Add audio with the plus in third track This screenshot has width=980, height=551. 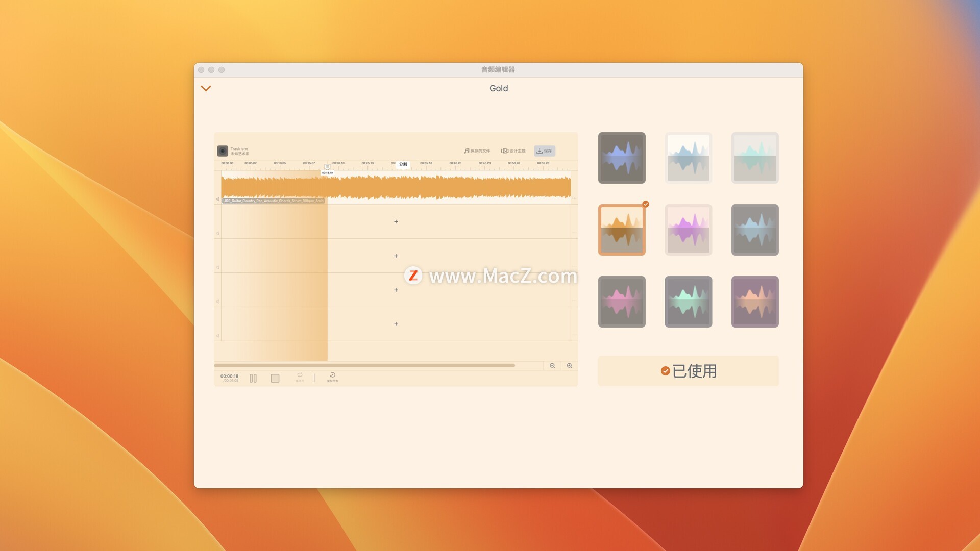pos(396,256)
